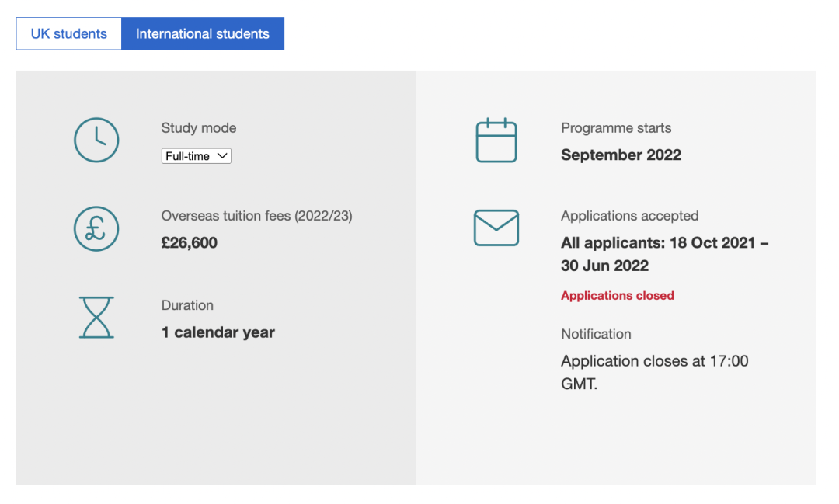Click the clock icon beside Study mode
Image resolution: width=839 pixels, height=504 pixels.
pos(96,141)
